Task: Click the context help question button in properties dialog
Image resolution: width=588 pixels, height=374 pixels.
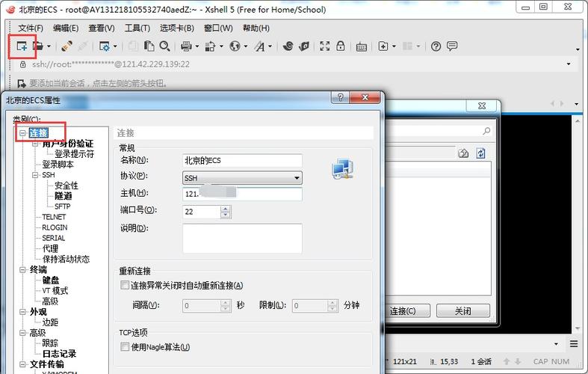Action: (340, 97)
